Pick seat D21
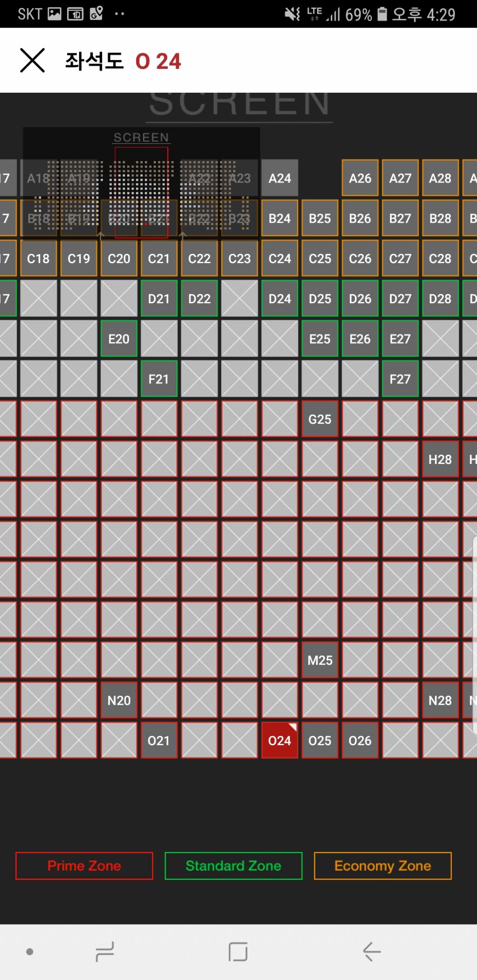Image resolution: width=477 pixels, height=980 pixels. click(x=159, y=299)
